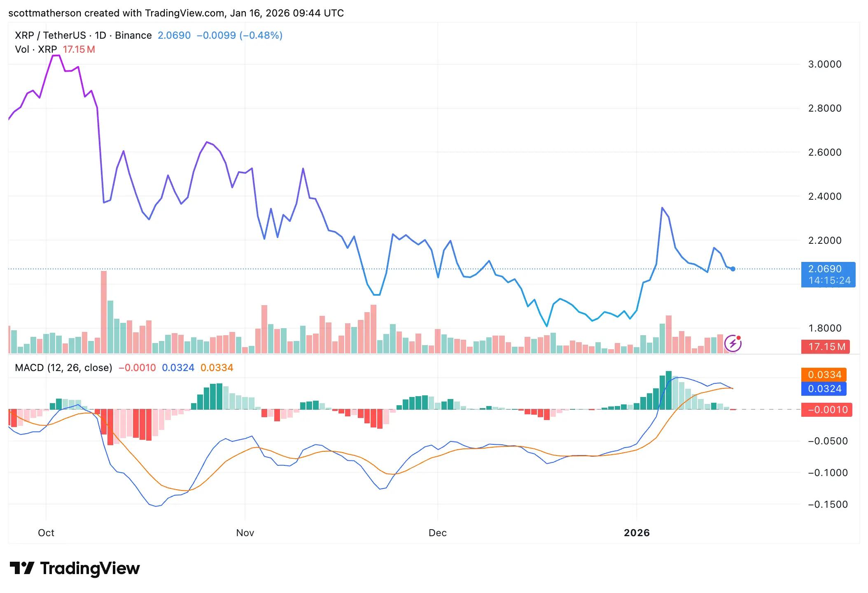Click the Oct label on the time axis
This screenshot has height=593, width=868.
pos(46,532)
